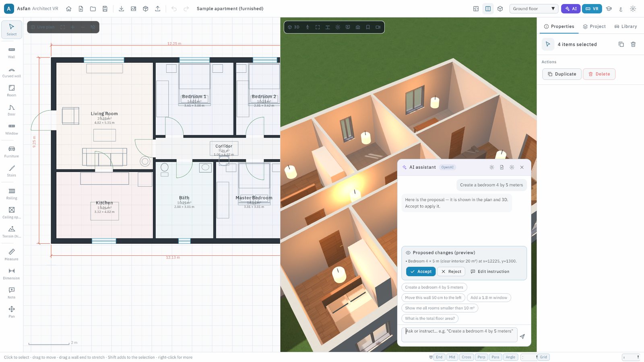The image size is (644, 362).
Task: Switch to the Pan tool
Action: [x=12, y=312]
